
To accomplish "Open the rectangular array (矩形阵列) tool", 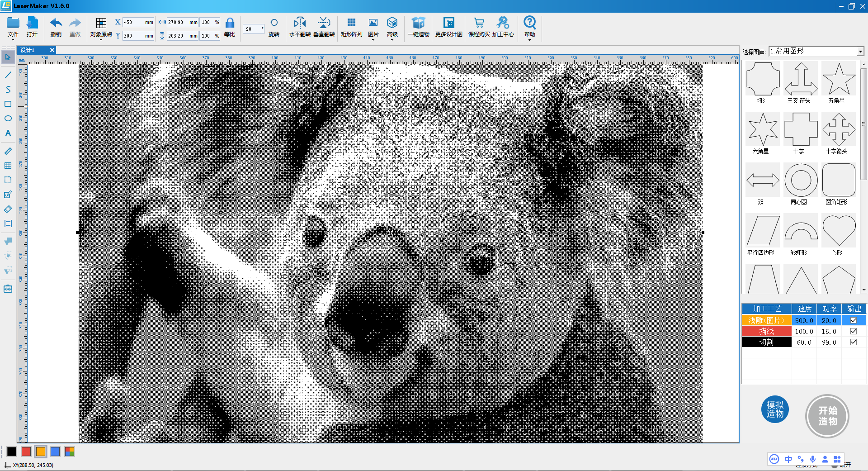I will click(x=351, y=23).
